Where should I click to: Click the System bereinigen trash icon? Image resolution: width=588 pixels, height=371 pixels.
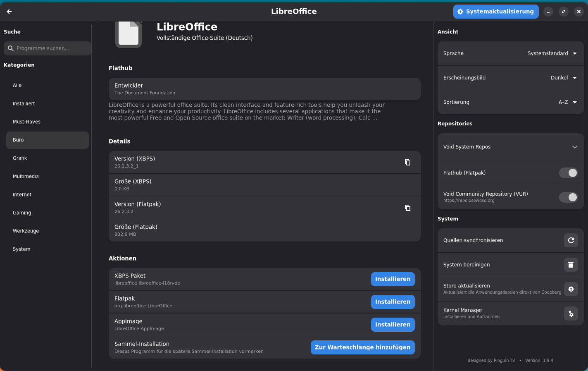(571, 265)
